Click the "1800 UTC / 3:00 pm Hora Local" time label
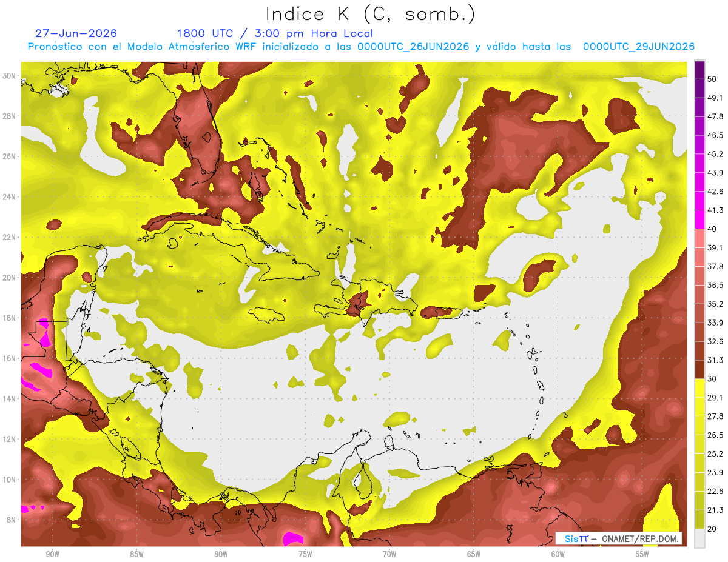 coord(275,33)
